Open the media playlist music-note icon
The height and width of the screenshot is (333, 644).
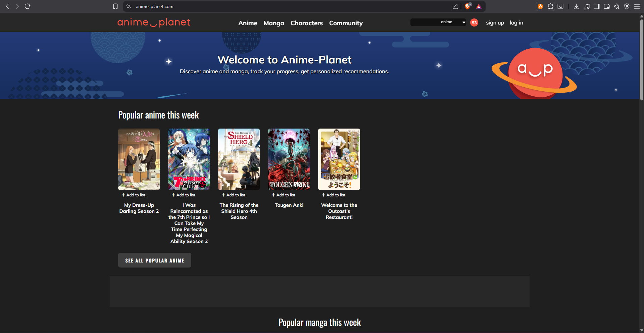(587, 6)
